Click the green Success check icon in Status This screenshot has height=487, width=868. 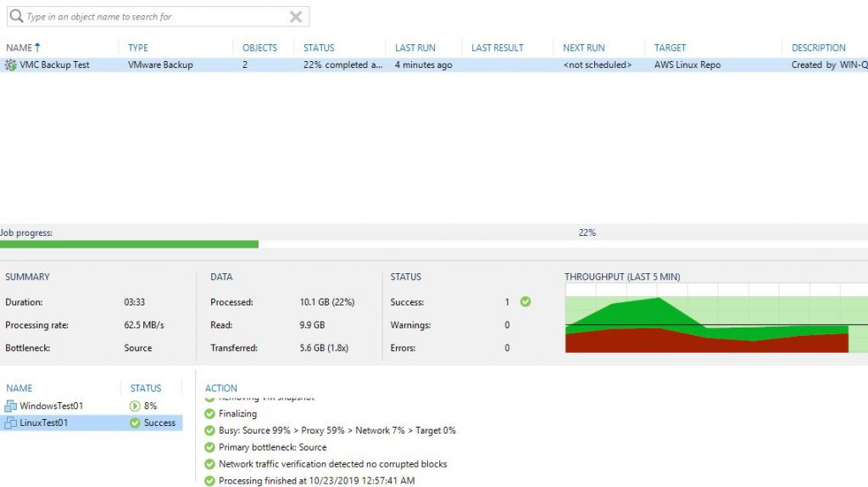[x=526, y=302]
